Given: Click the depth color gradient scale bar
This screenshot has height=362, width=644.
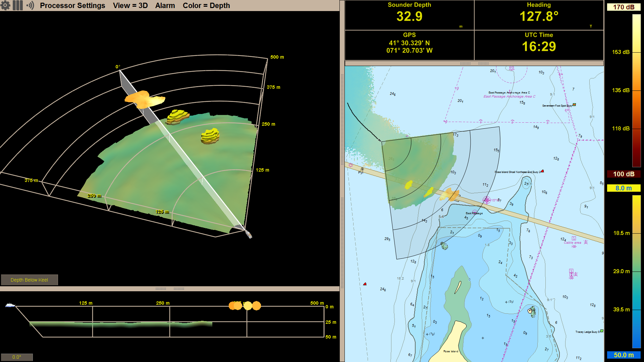Looking at the screenshot, I should click(636, 271).
